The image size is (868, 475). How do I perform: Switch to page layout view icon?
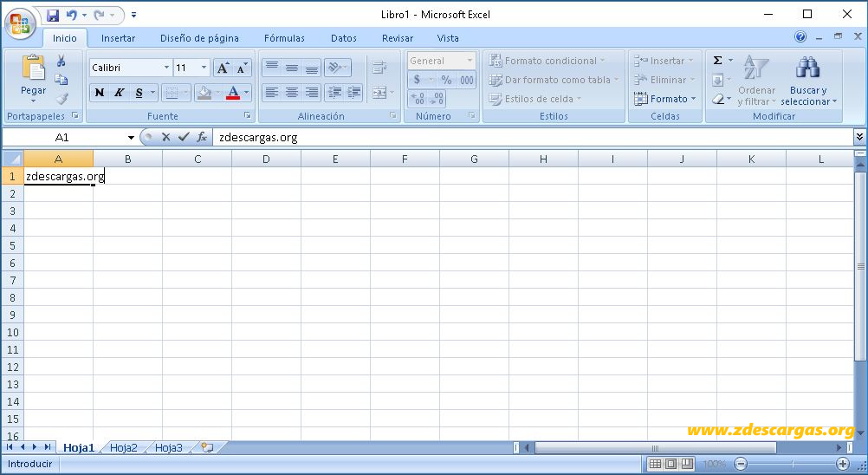point(671,464)
